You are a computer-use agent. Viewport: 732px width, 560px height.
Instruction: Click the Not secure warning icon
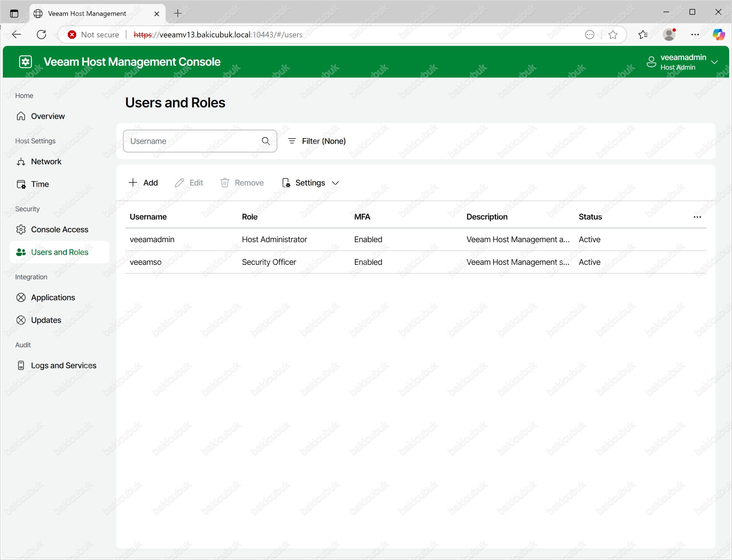pyautogui.click(x=72, y=35)
